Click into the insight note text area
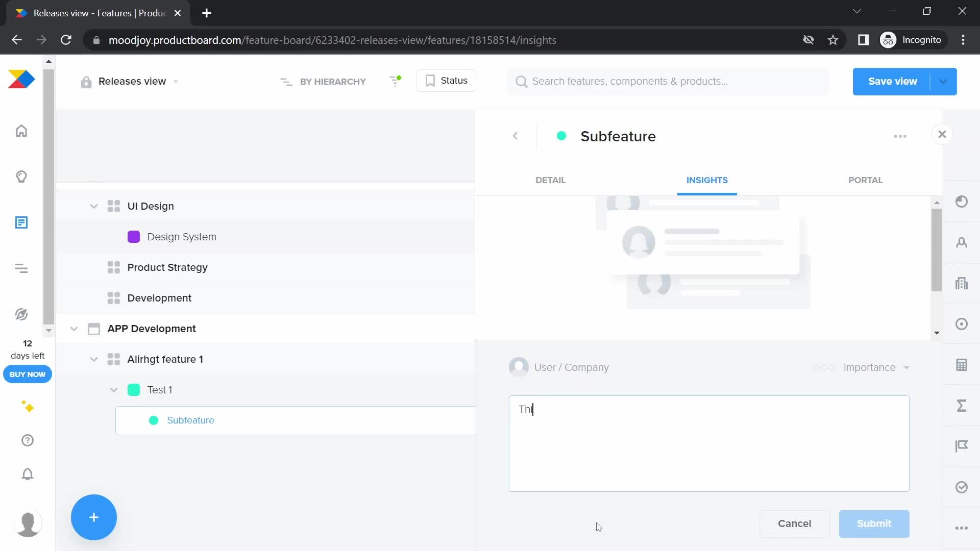 click(709, 443)
